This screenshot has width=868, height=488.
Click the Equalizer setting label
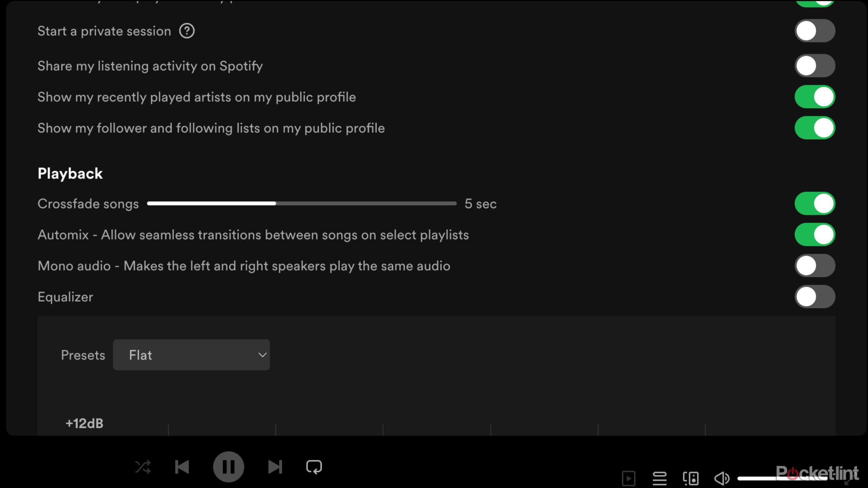click(65, 297)
